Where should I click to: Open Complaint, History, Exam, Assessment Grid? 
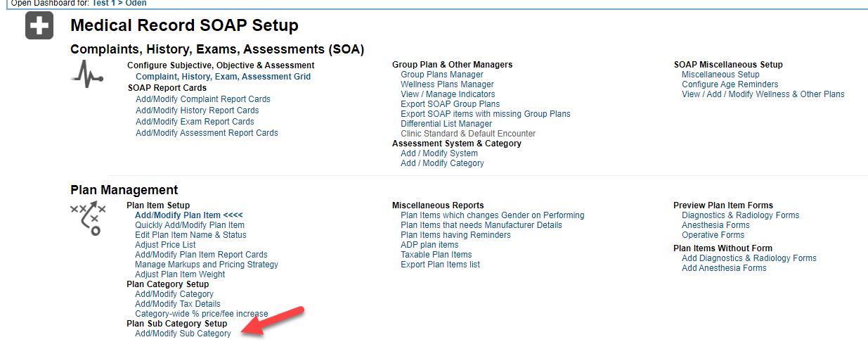point(223,77)
